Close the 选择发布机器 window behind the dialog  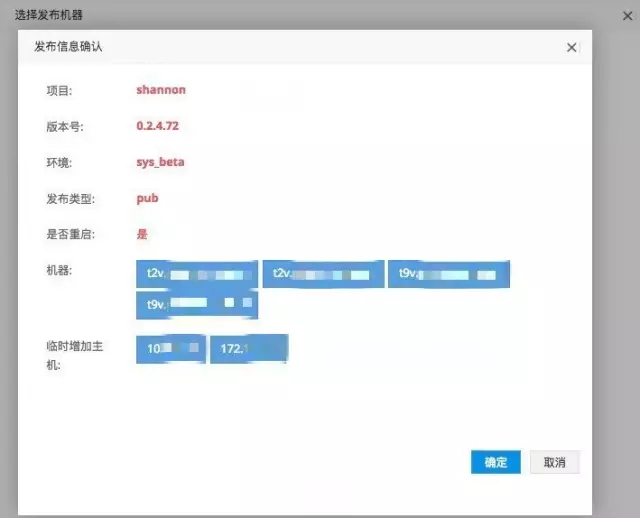tap(627, 16)
